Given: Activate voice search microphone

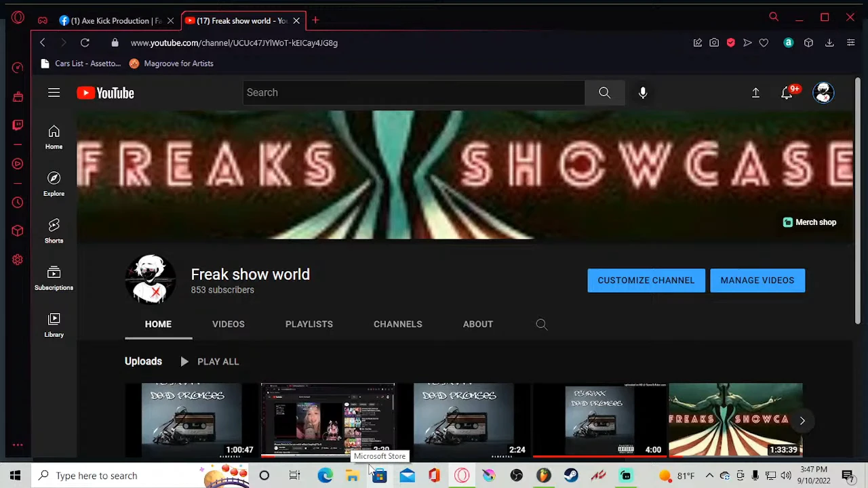Looking at the screenshot, I should (x=643, y=93).
